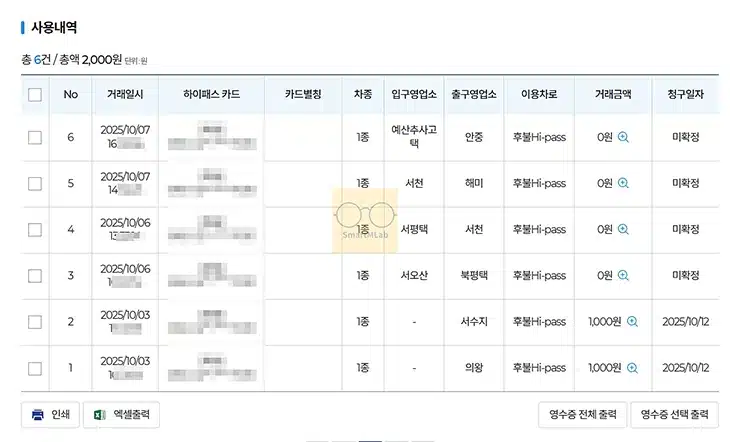Enable the checkbox for row No 3
Image resolution: width=730 pixels, height=442 pixels.
pos(35,275)
